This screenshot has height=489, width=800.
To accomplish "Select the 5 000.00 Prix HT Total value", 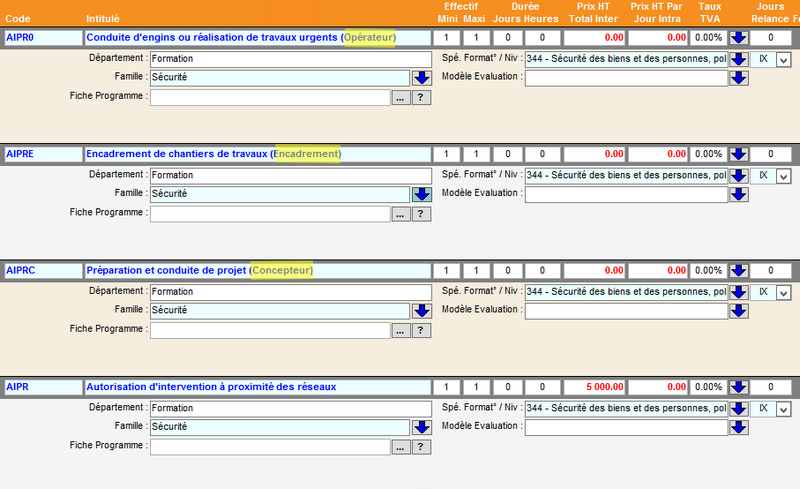I will pyautogui.click(x=594, y=387).
